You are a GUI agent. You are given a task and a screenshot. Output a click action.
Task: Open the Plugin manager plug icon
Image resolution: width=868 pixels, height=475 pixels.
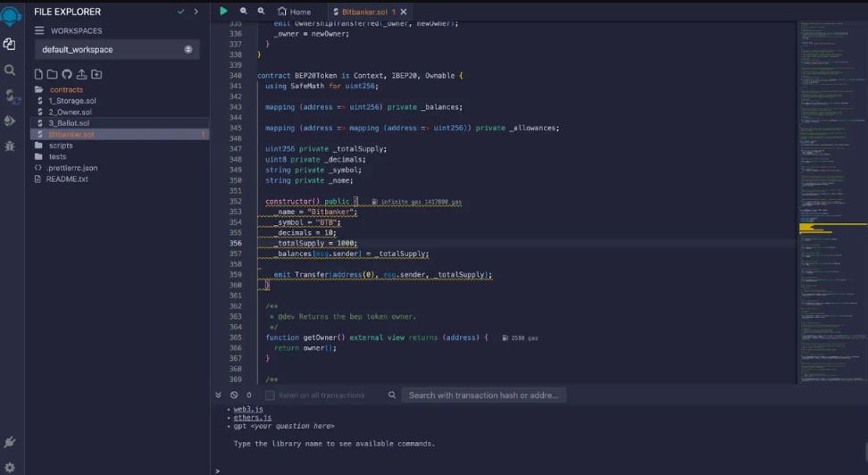coord(10,442)
